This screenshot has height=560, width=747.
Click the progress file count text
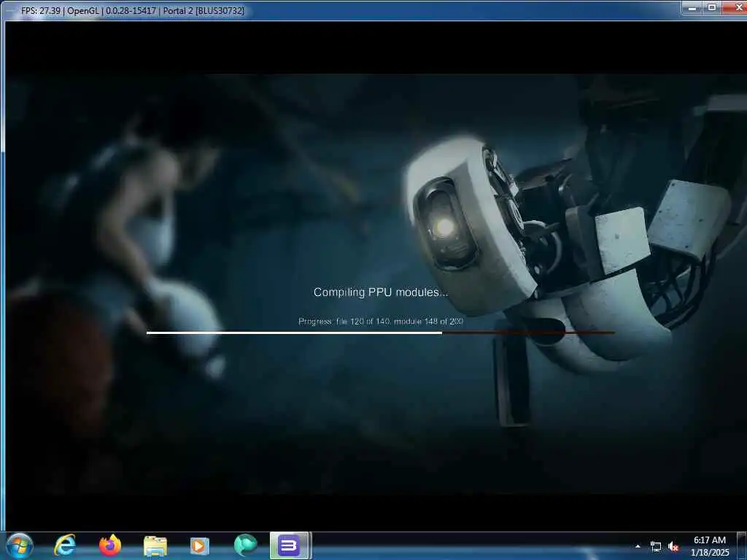coord(381,322)
